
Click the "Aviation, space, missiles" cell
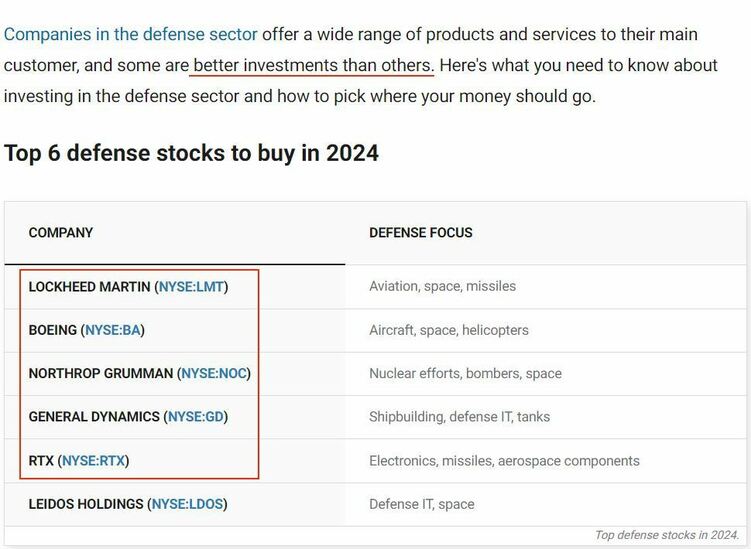(442, 286)
